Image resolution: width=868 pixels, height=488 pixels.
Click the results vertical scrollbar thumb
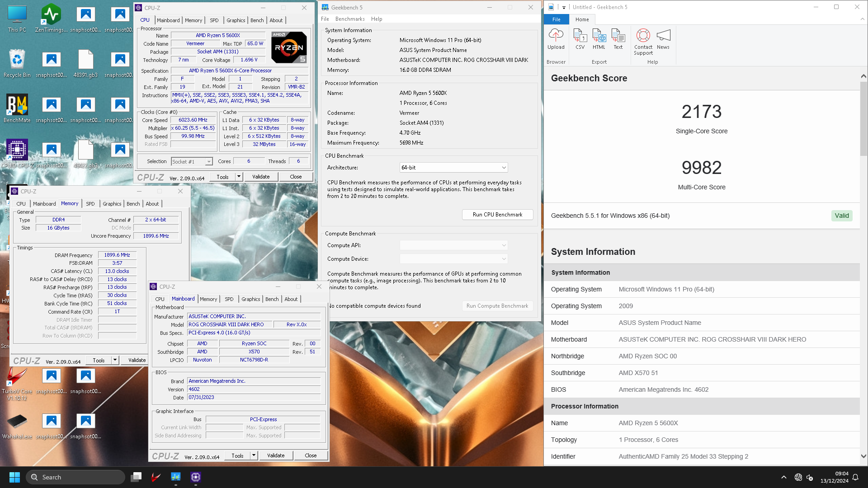tap(863, 119)
